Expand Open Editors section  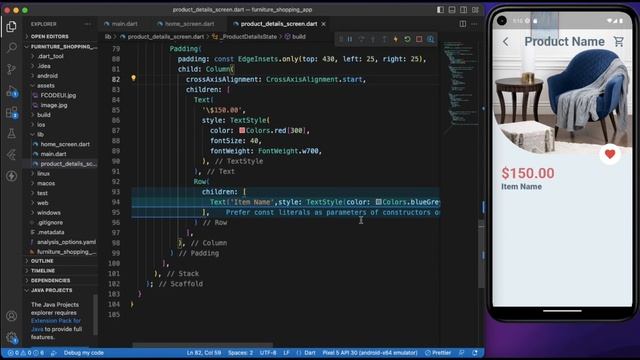click(49, 36)
